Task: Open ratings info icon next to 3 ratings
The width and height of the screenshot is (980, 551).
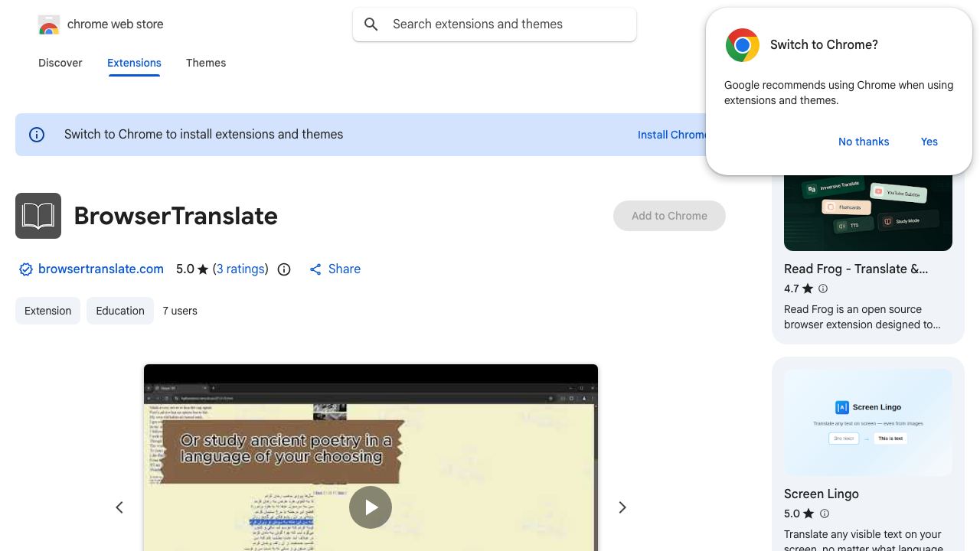Action: click(284, 269)
